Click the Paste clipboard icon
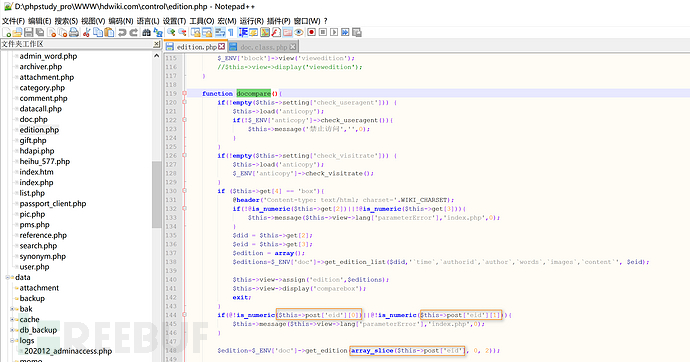Viewport: 690px width, 362px height. [109, 32]
